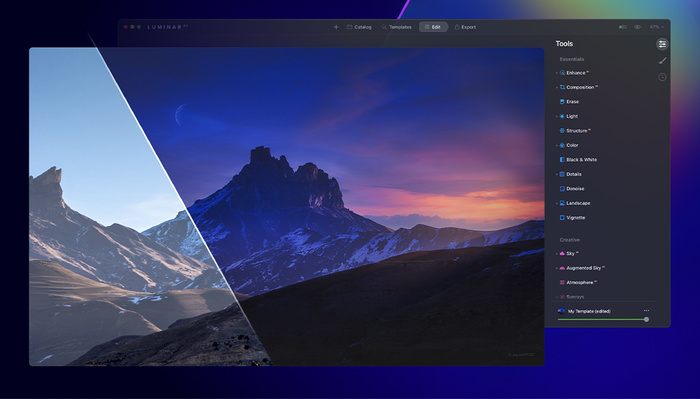Show edit history clock icon
The width and height of the screenshot is (700, 399).
click(x=662, y=77)
